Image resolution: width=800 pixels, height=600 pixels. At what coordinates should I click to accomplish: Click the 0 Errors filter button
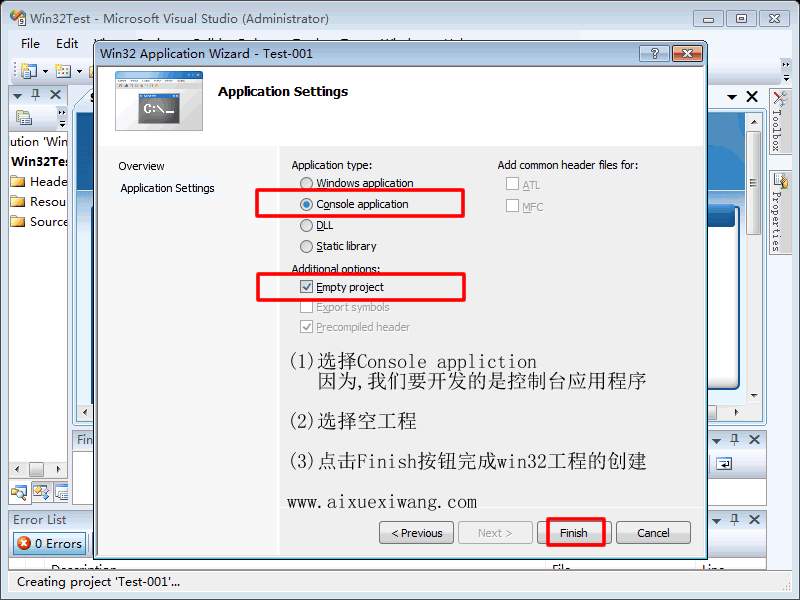50,544
